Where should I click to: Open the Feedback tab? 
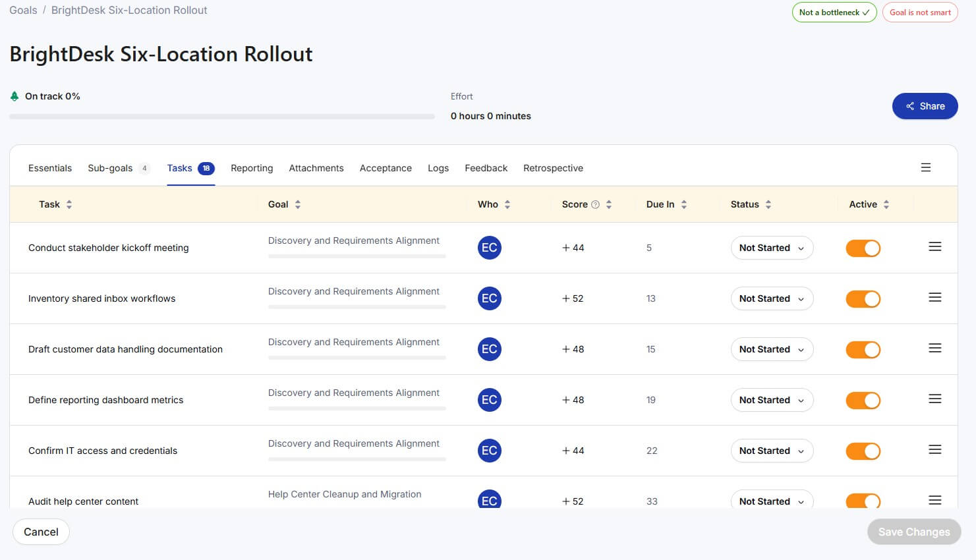pos(486,168)
